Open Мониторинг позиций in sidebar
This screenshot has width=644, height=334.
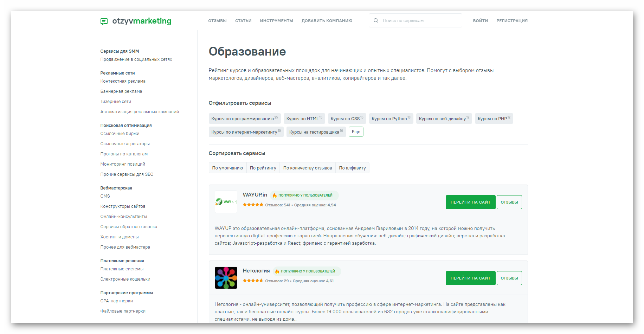tap(123, 164)
